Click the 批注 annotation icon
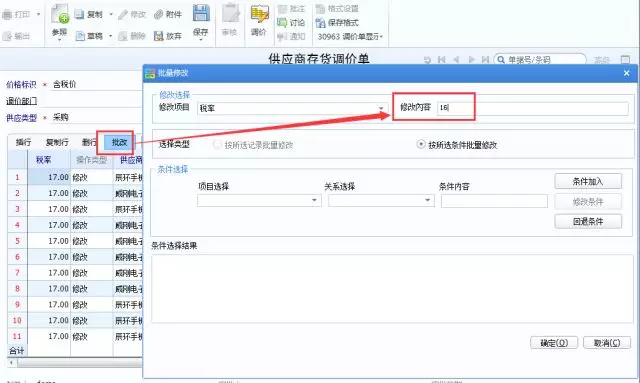The height and width of the screenshot is (383, 640). 282,9
